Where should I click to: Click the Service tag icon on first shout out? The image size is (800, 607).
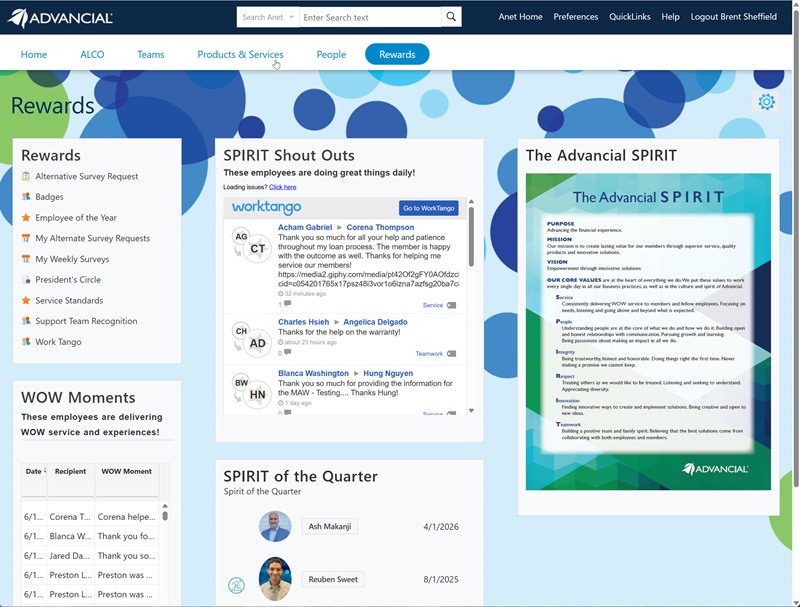452,305
